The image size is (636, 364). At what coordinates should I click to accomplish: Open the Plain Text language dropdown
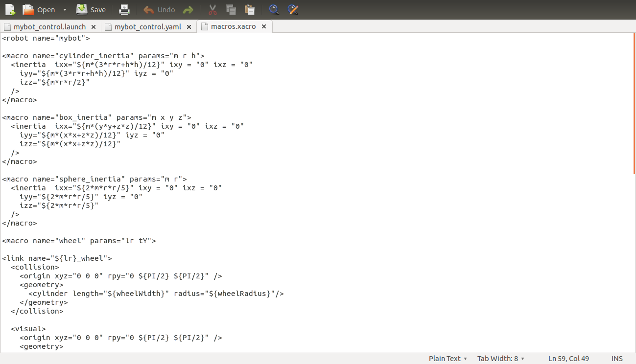[x=448, y=359]
